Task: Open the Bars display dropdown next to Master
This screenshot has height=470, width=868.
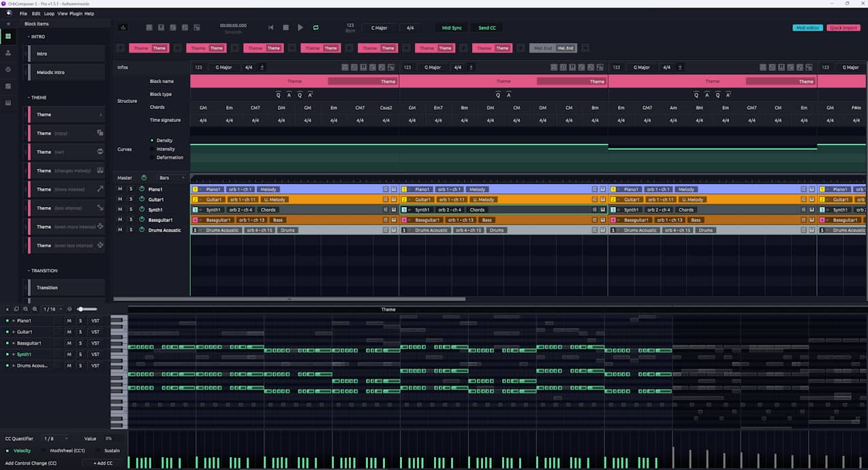Action: coord(168,178)
